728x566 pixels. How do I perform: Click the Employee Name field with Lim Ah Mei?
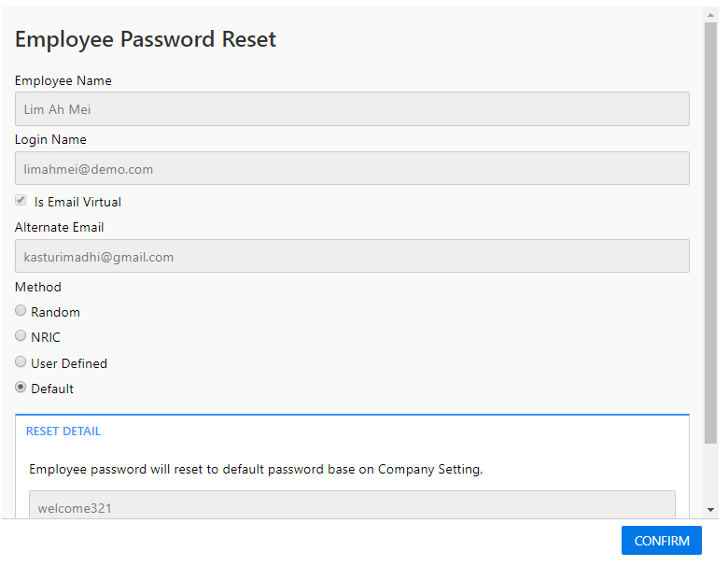(x=352, y=109)
